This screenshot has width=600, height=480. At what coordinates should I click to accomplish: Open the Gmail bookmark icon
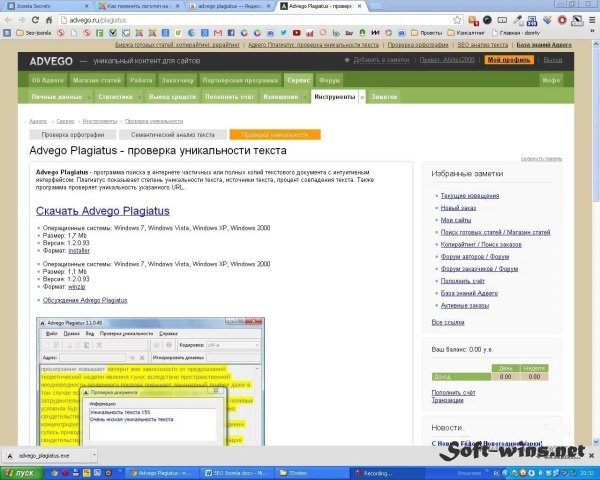pyautogui.click(x=218, y=33)
